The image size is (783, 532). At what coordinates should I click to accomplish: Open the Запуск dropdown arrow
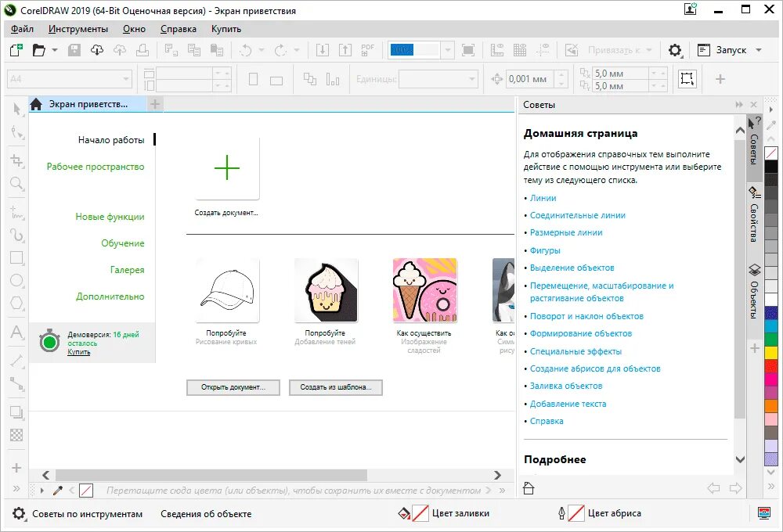click(759, 50)
